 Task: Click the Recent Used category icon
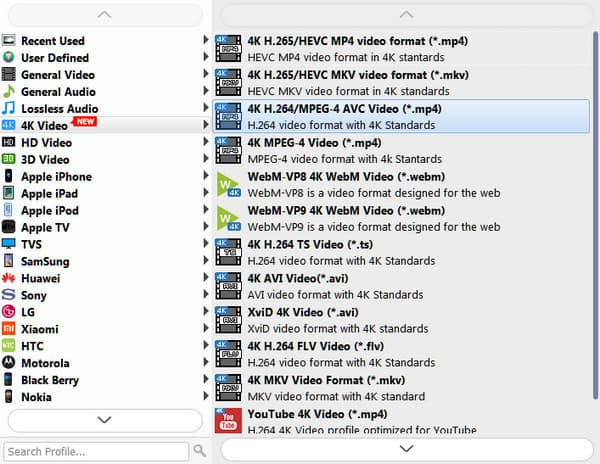click(x=8, y=40)
